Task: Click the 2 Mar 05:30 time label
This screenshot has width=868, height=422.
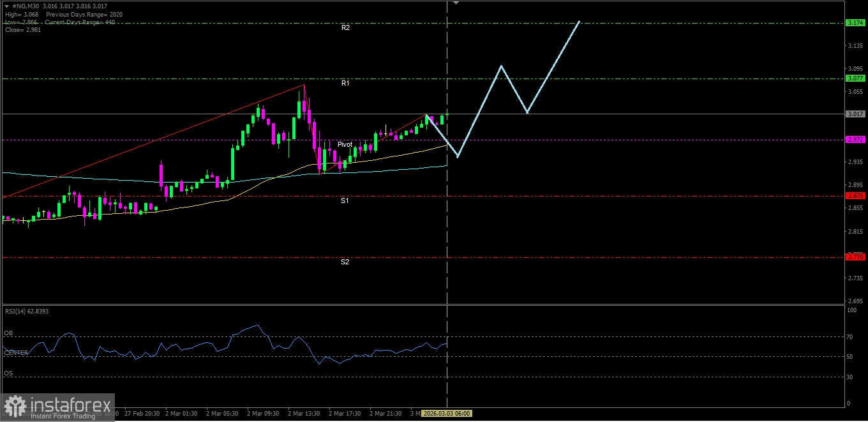Action: click(223, 414)
